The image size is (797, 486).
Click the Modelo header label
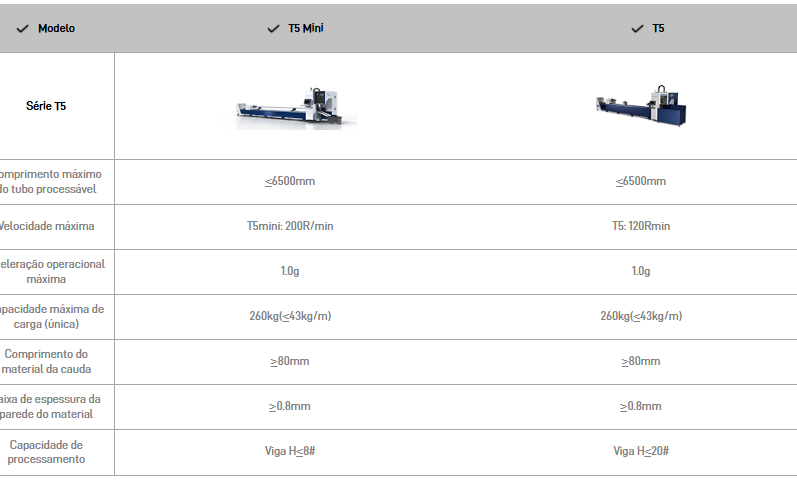(x=56, y=28)
